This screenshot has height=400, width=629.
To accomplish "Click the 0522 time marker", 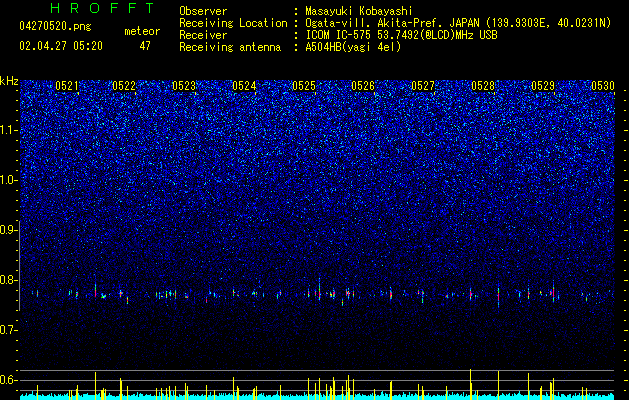I will [x=124, y=86].
